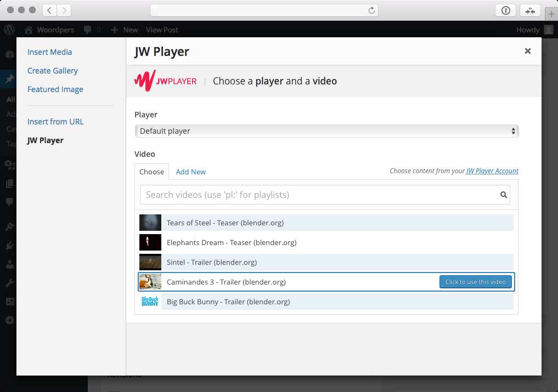Click the Tears of Steel thumbnail

[150, 223]
